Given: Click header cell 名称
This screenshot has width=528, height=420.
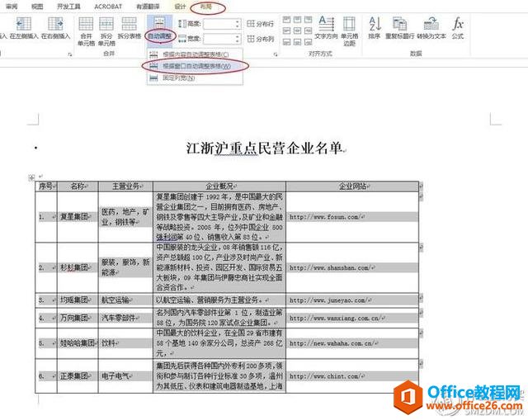Looking at the screenshot, I should (x=78, y=186).
